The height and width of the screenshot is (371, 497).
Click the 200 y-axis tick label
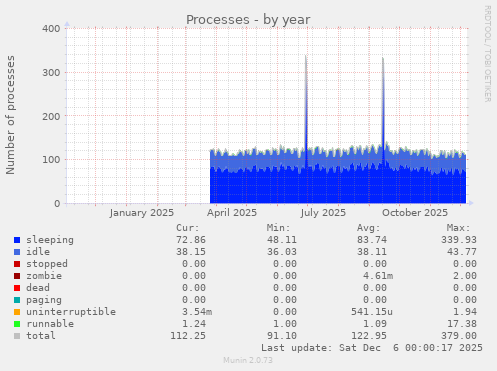pyautogui.click(x=51, y=116)
